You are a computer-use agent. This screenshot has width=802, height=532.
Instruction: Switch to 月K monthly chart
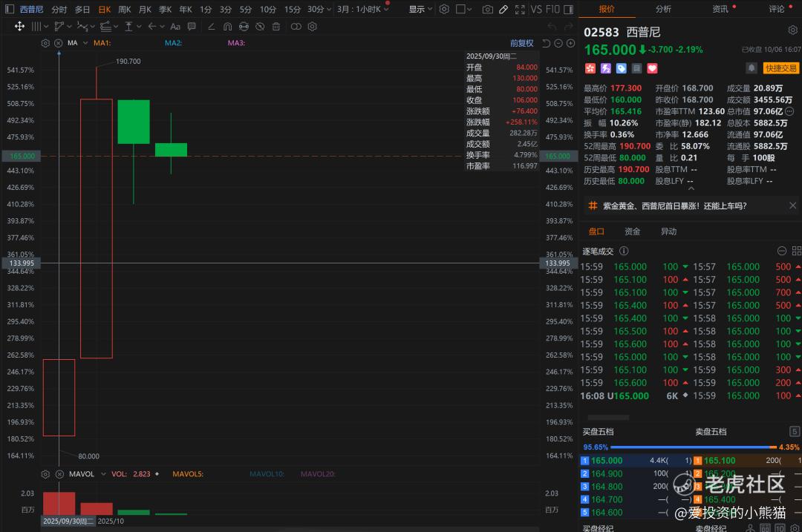(145, 9)
